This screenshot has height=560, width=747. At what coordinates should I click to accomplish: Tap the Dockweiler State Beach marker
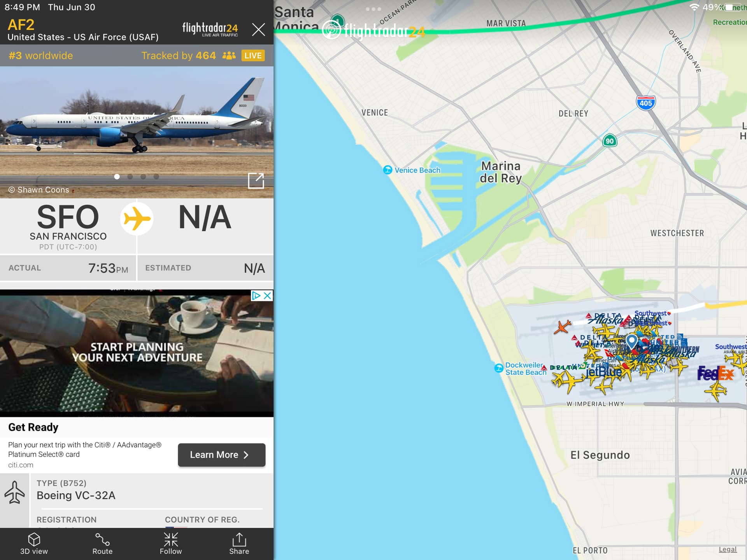[498, 368]
